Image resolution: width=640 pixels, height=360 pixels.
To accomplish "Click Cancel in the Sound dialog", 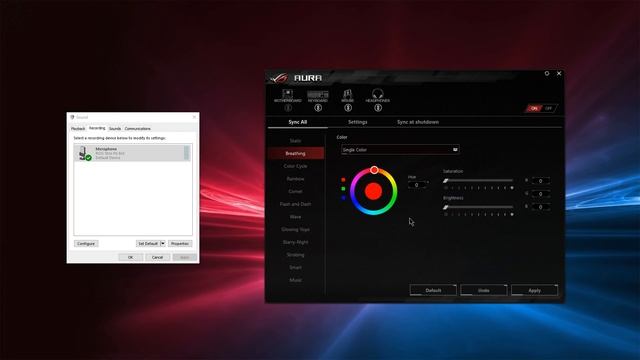I will tap(157, 257).
